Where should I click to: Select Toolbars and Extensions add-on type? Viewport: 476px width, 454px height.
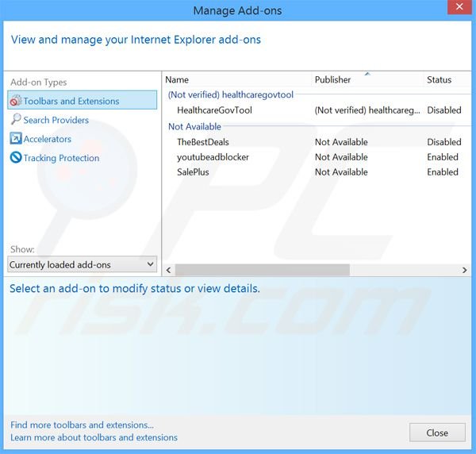pyautogui.click(x=83, y=100)
